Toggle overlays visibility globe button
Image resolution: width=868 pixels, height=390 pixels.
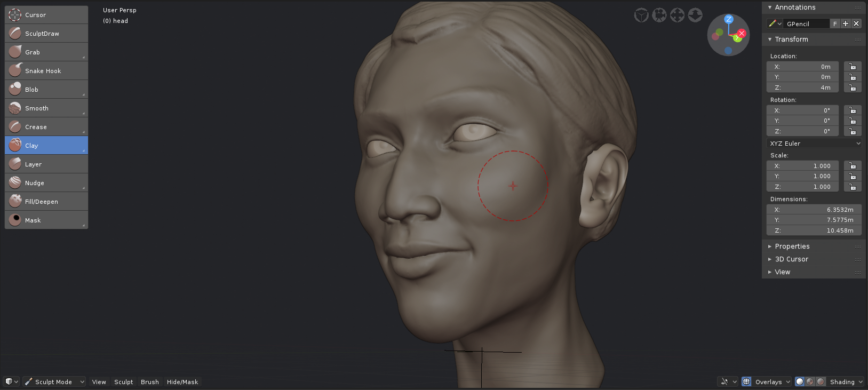(x=746, y=381)
